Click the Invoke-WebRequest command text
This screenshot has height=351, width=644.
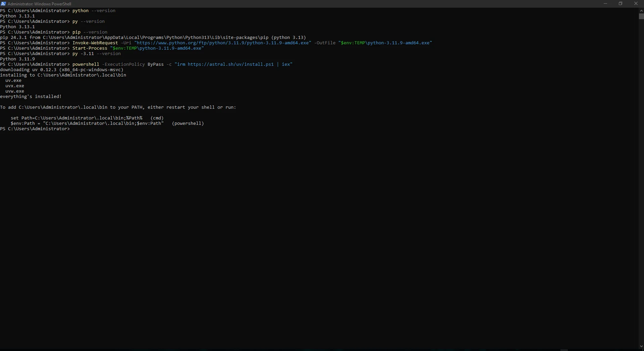pos(95,43)
